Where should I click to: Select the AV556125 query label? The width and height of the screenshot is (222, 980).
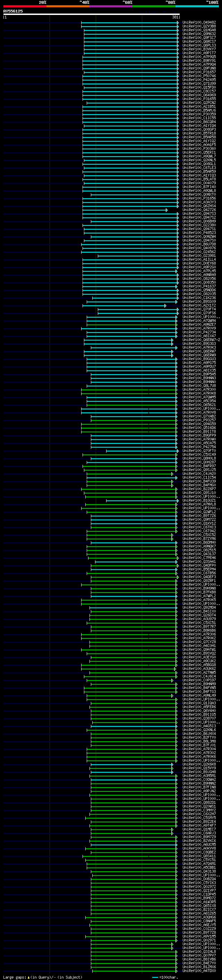click(13, 11)
